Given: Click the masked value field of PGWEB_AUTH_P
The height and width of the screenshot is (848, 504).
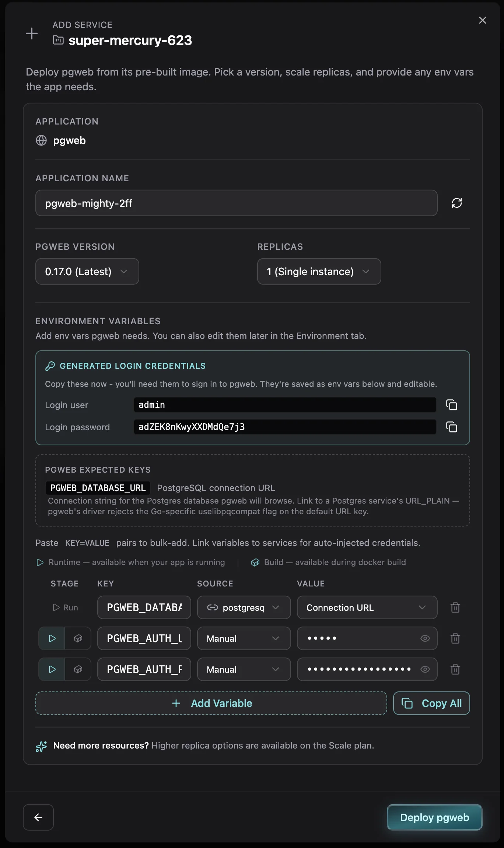Looking at the screenshot, I should pos(367,669).
